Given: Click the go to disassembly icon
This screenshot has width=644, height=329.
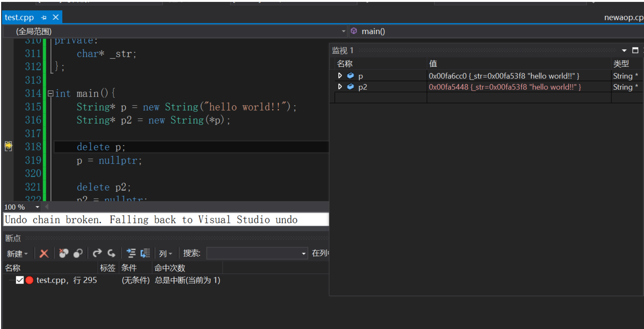Looking at the screenshot, I should pos(145,254).
